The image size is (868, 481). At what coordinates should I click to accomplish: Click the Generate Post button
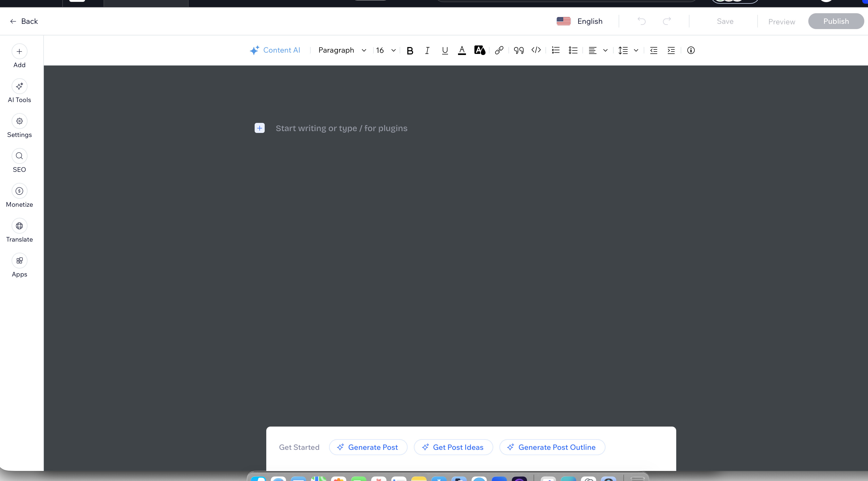click(x=368, y=447)
